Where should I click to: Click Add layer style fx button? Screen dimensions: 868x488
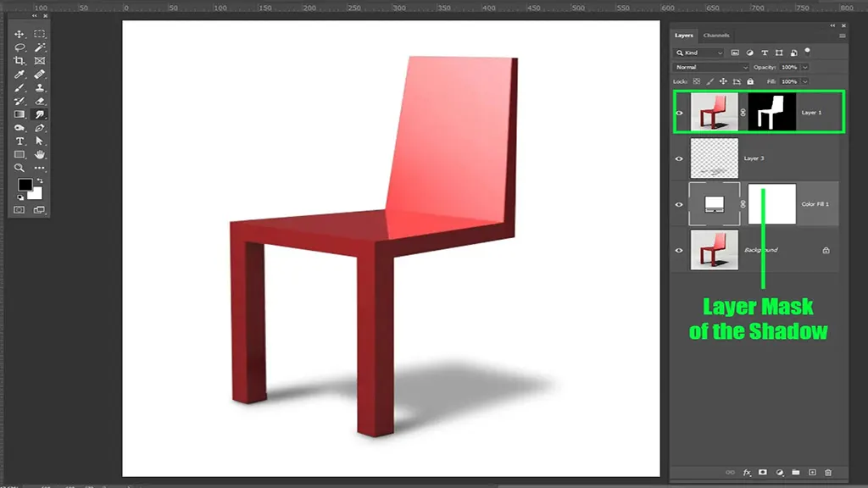(x=747, y=473)
